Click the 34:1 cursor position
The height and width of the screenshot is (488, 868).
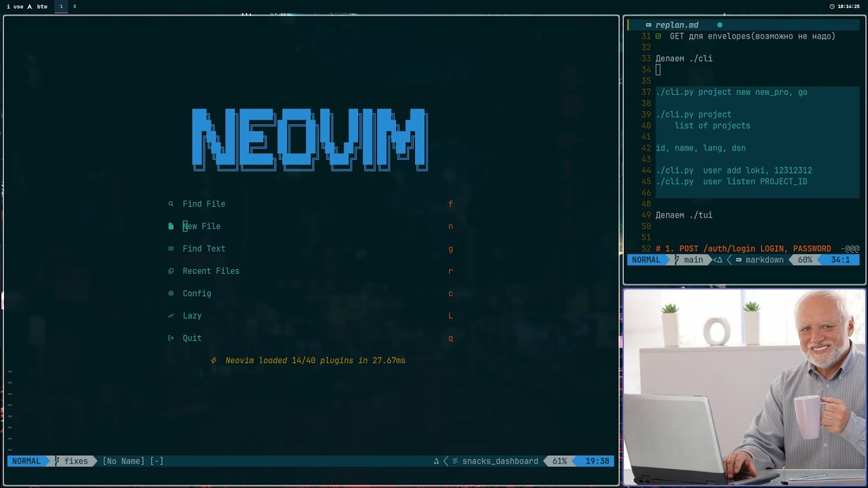tap(840, 260)
